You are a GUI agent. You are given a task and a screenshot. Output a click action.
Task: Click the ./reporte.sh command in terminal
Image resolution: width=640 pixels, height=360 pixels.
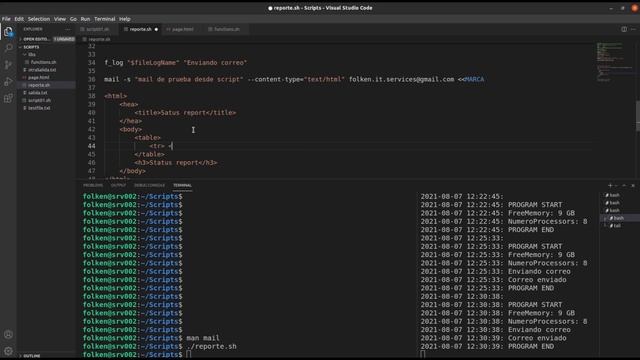pos(211,346)
